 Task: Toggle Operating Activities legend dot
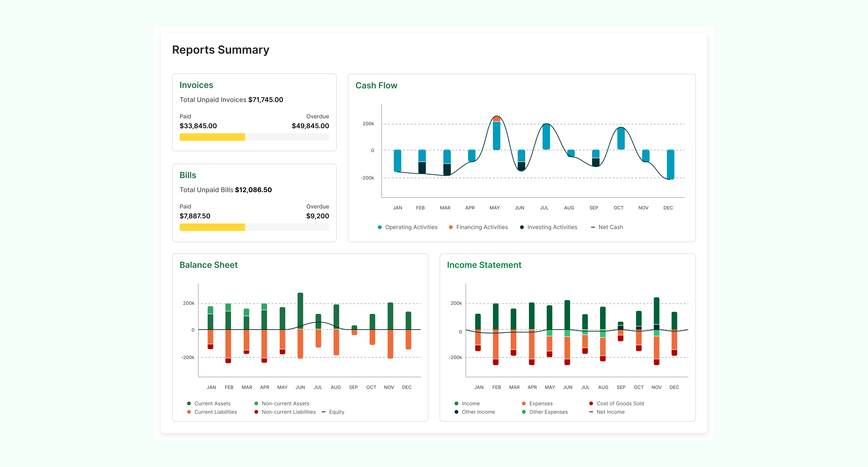[380, 227]
